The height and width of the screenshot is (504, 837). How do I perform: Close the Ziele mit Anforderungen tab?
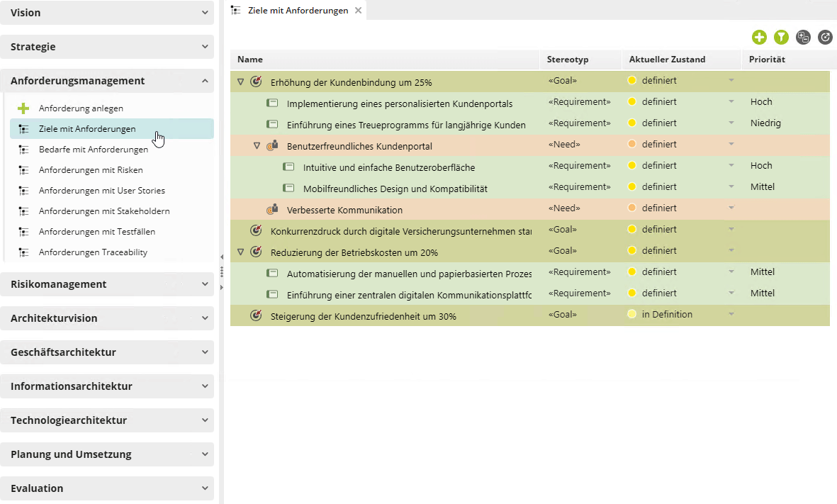click(x=358, y=10)
